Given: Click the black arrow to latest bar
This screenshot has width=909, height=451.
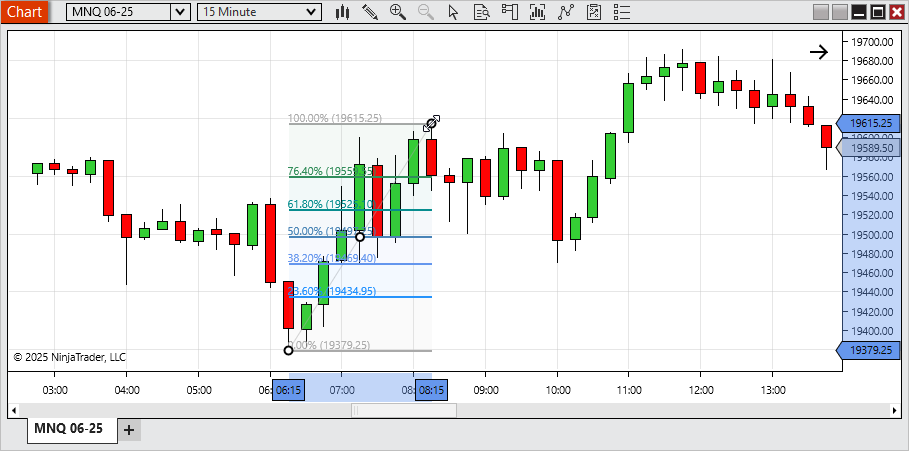Looking at the screenshot, I should 819,53.
